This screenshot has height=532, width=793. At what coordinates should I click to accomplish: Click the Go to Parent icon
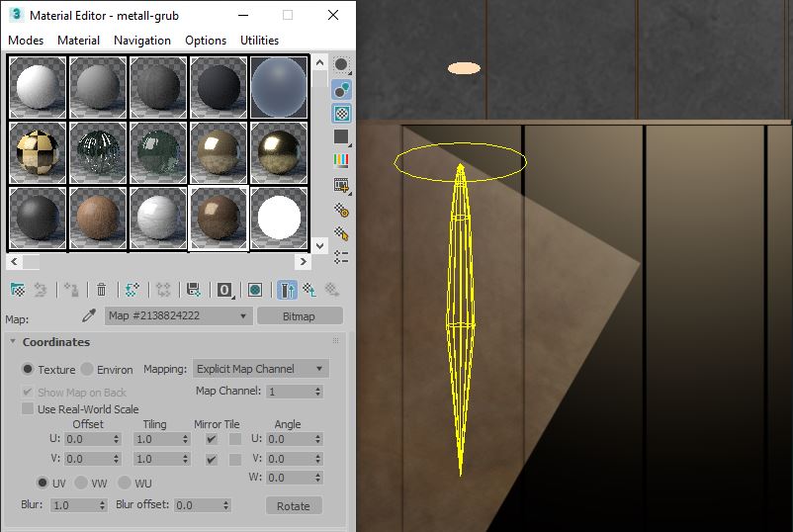[x=309, y=290]
